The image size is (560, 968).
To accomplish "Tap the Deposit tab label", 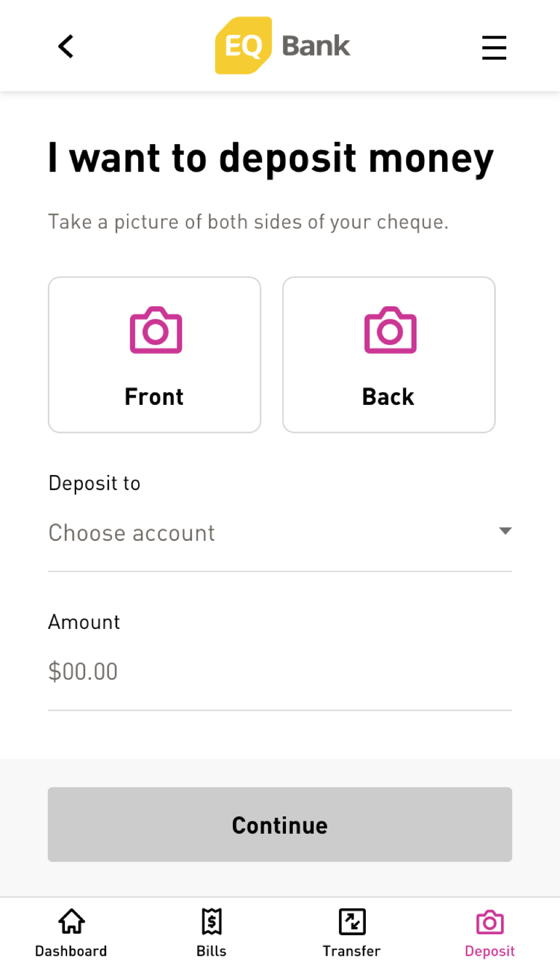I will 489,951.
